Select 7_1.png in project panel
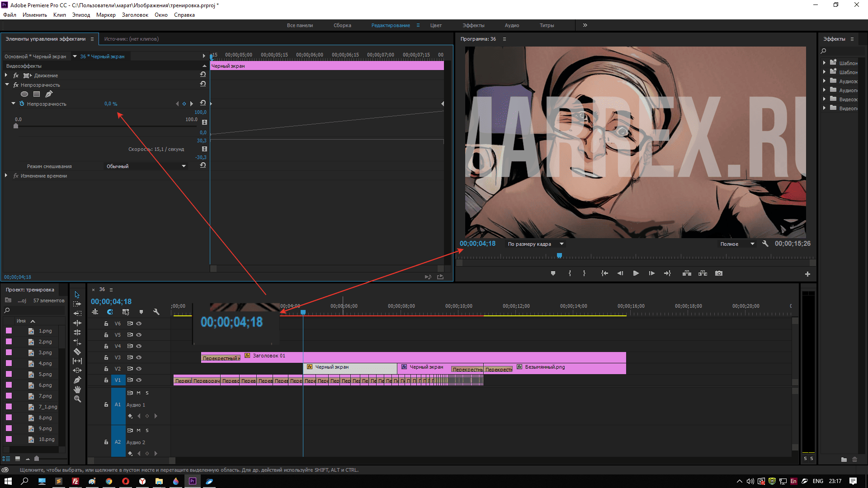Viewport: 868px width, 488px height. pos(48,407)
